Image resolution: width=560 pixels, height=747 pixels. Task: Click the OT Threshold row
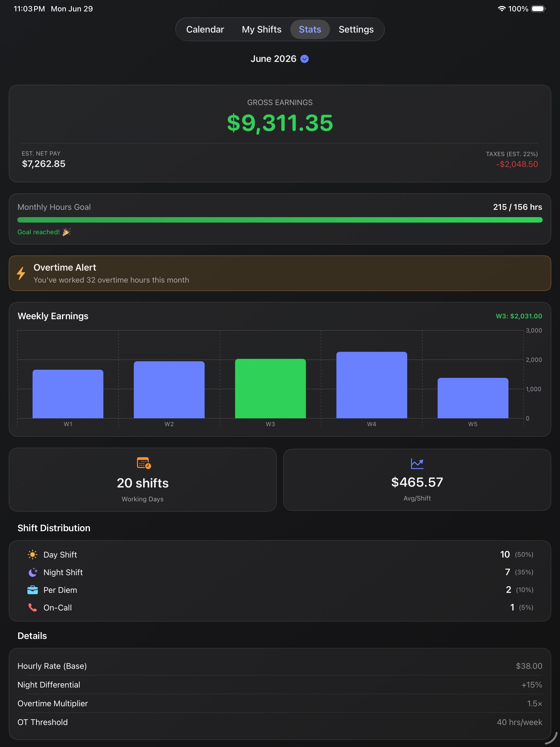(x=280, y=722)
